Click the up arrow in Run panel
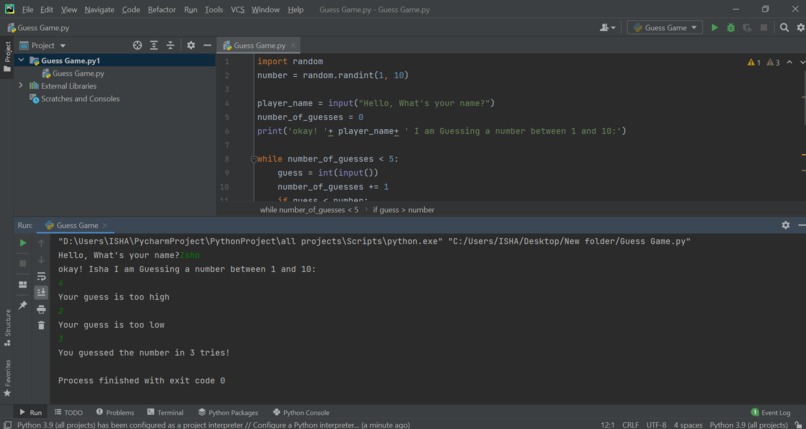Image resolution: width=806 pixels, height=429 pixels. 41,243
